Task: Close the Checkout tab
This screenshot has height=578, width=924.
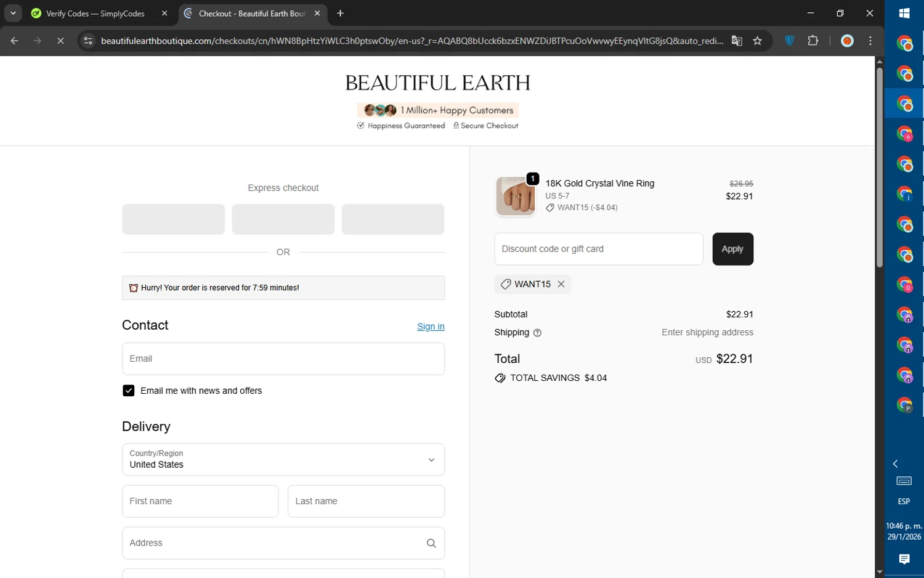Action: click(x=317, y=13)
